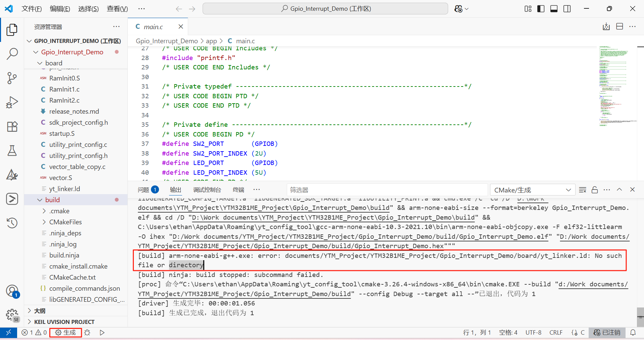Screen dimensions: 644x340
Task: Open the 查看(V) menu
Action: tap(117, 9)
